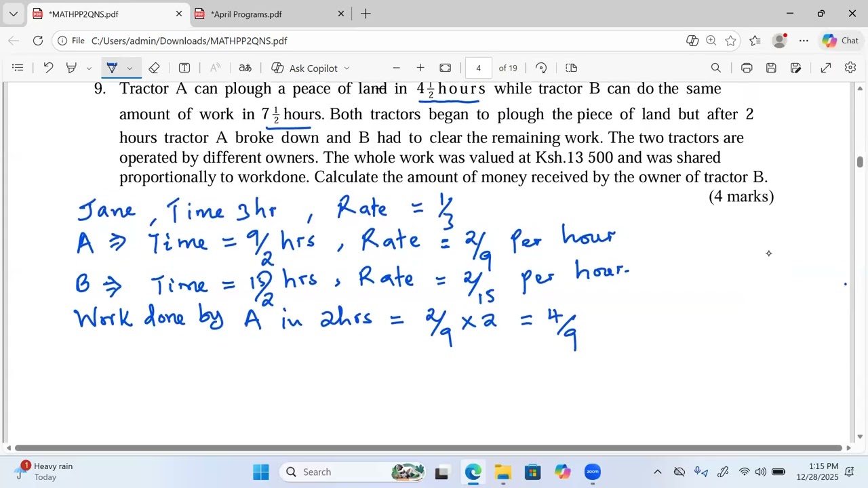Zoom out with the minus button
This screenshot has width=868, height=488.
[x=396, y=68]
